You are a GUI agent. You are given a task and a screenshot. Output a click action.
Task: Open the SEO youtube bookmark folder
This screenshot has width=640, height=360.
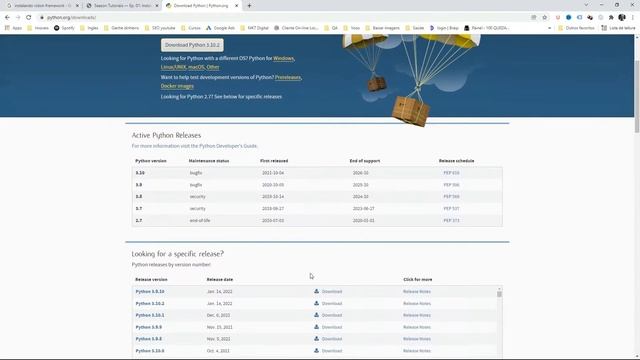(x=160, y=28)
